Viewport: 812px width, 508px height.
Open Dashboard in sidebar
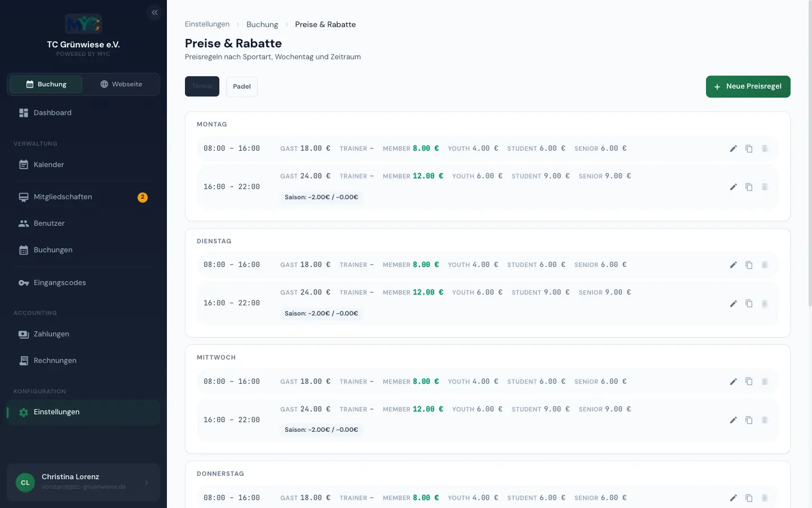[83, 113]
